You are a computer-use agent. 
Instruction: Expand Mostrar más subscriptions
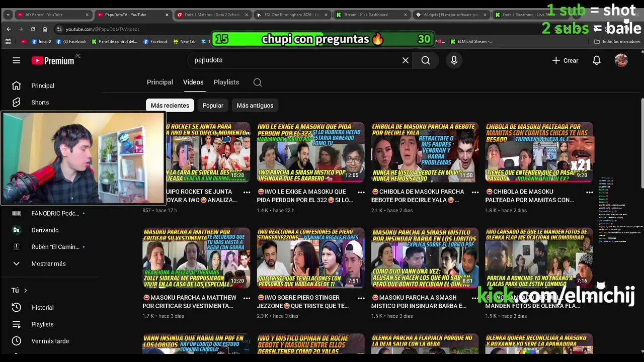49,263
